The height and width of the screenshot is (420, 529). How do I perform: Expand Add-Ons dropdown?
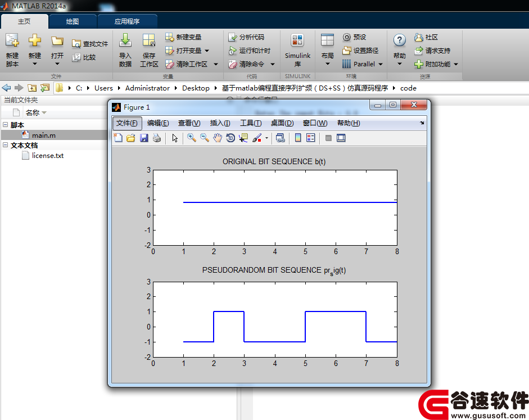(x=456, y=64)
